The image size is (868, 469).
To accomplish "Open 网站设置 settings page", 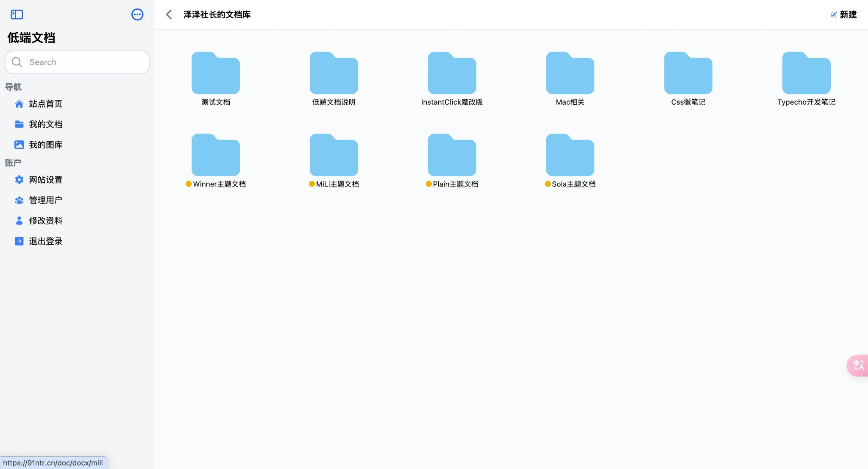I will (45, 180).
